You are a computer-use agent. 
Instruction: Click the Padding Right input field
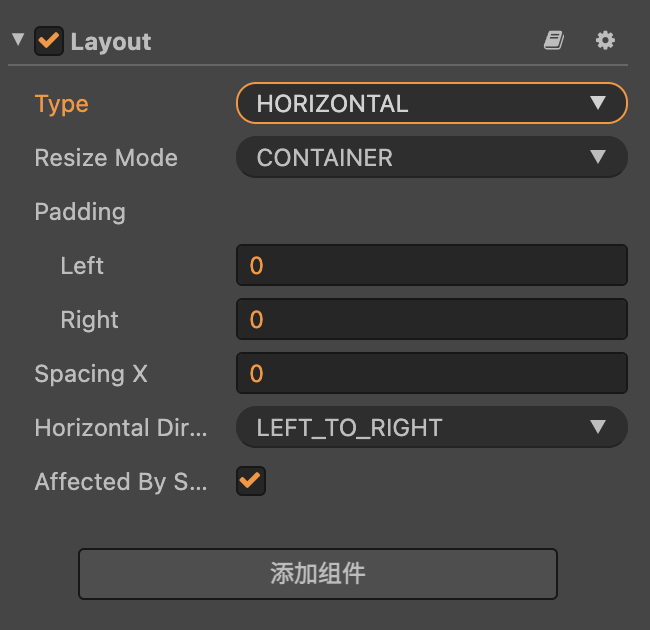tap(431, 319)
